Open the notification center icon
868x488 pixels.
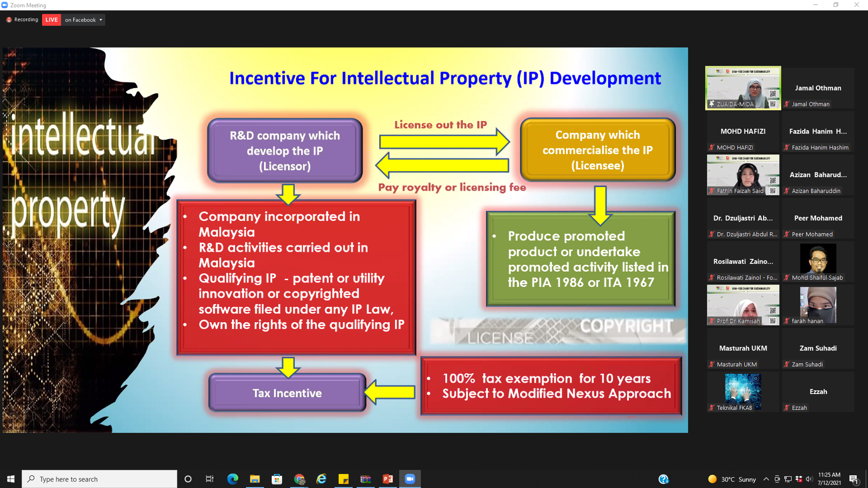(x=854, y=479)
